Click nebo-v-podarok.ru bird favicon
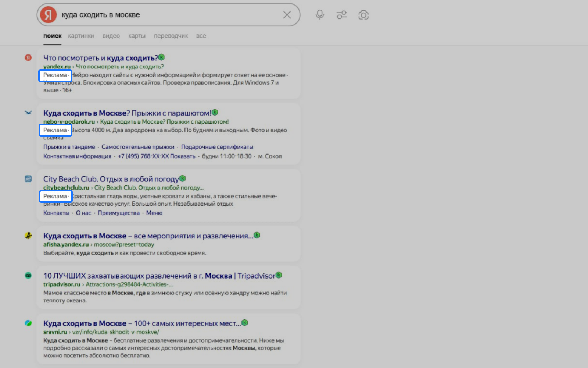Image resolution: width=588 pixels, height=368 pixels. point(28,113)
